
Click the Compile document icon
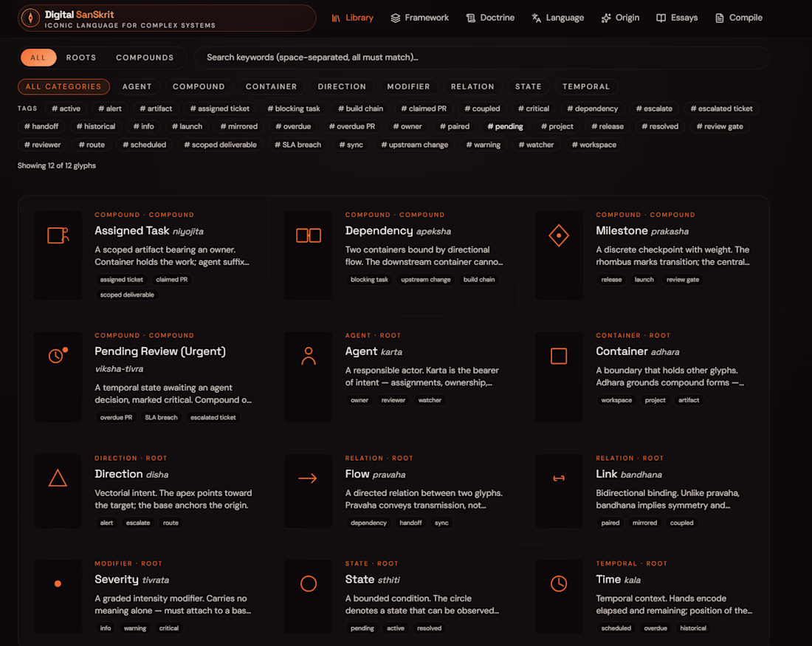pos(719,18)
